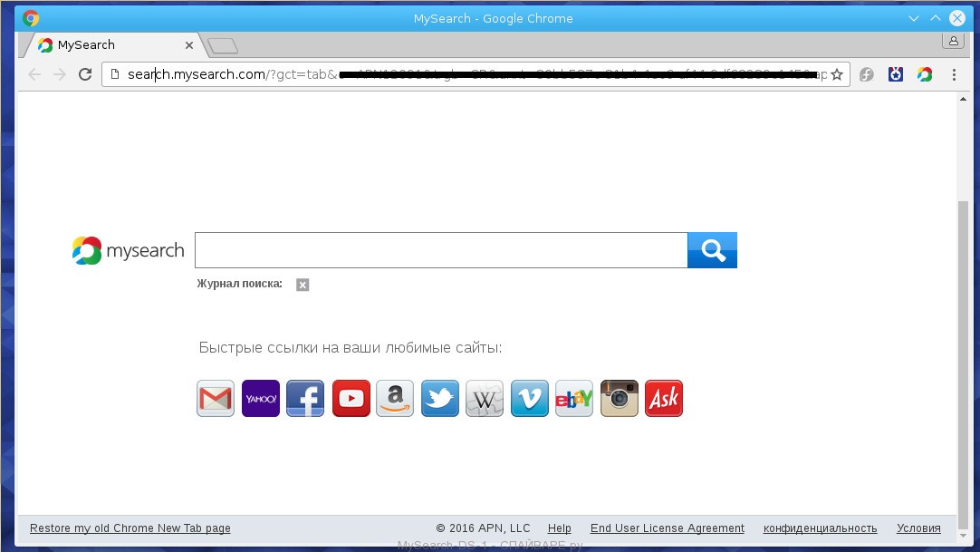Open the Chrome three-dot menu
980x552 pixels.
(954, 74)
